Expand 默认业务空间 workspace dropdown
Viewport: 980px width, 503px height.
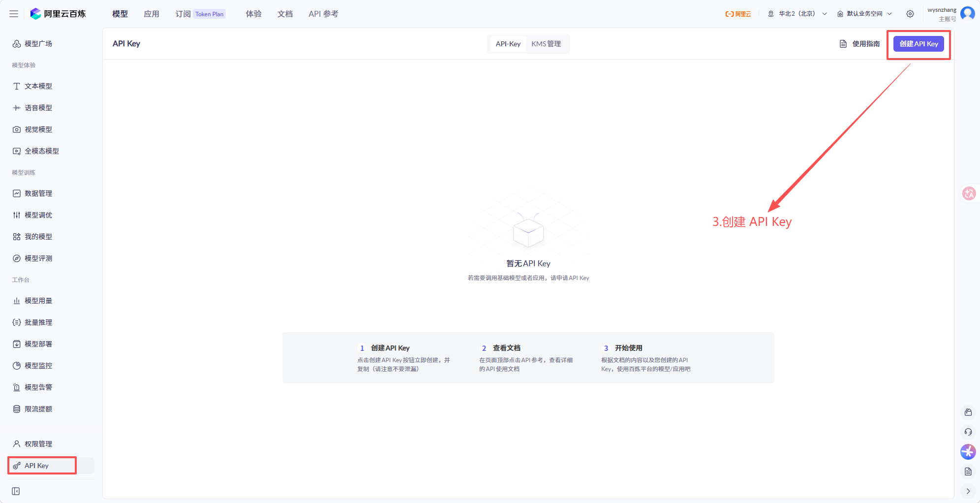point(864,14)
